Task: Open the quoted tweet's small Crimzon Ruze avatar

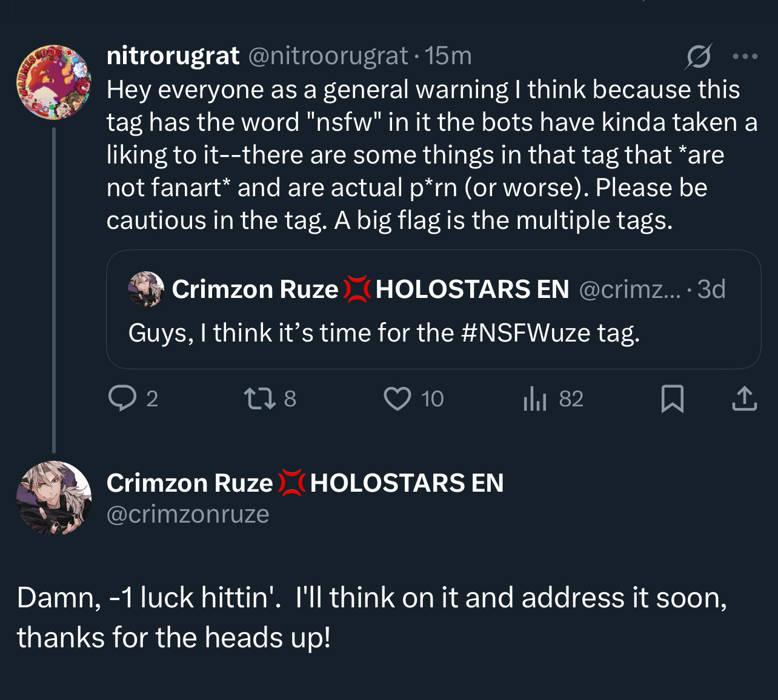Action: point(146,289)
